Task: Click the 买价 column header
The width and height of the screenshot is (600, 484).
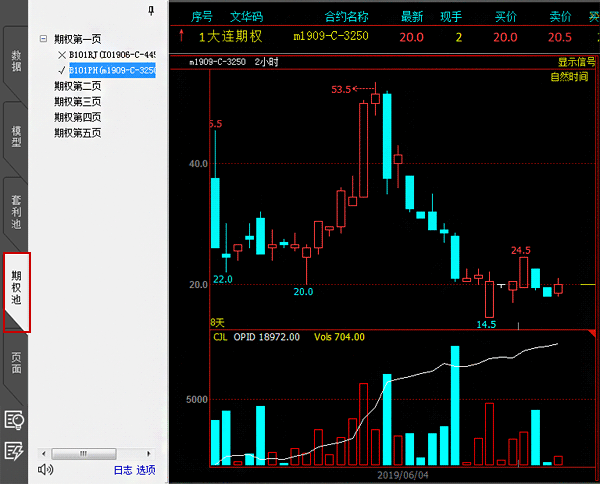Action: [x=506, y=16]
